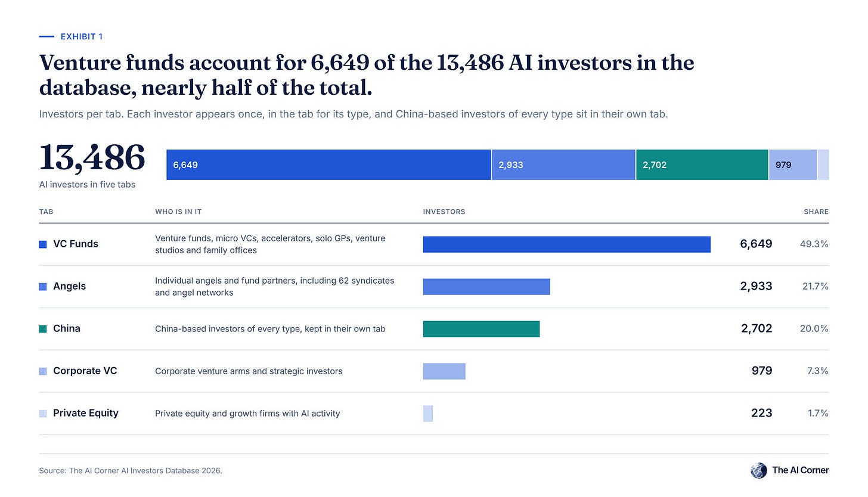This screenshot has width=868, height=497.
Task: Click the VC Funds row horizontal bar
Action: coord(567,244)
